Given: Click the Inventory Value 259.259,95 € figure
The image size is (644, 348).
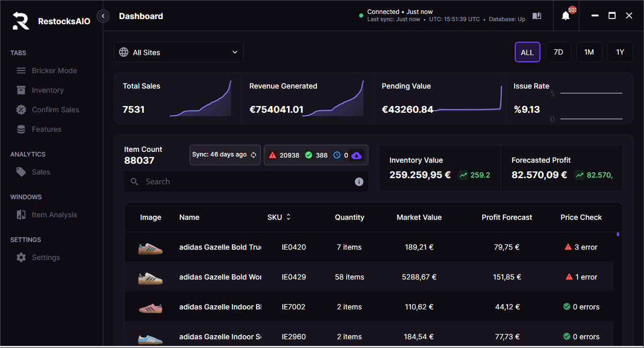Looking at the screenshot, I should [x=420, y=175].
